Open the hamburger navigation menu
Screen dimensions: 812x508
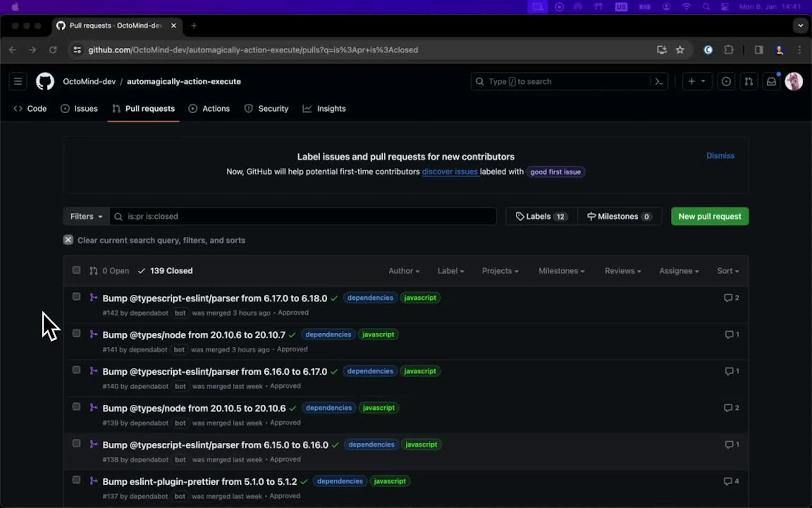tap(18, 81)
